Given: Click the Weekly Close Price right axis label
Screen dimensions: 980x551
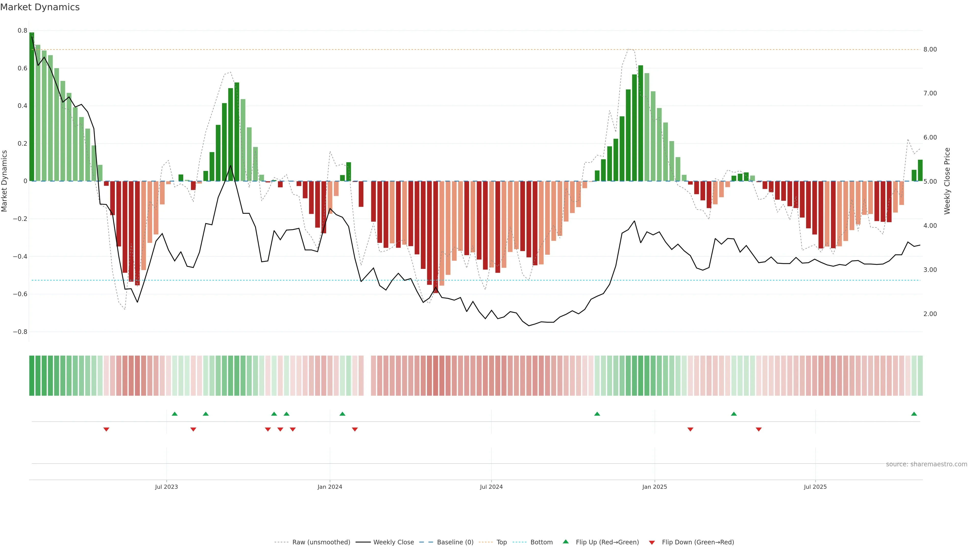Looking at the screenshot, I should 947,181.
